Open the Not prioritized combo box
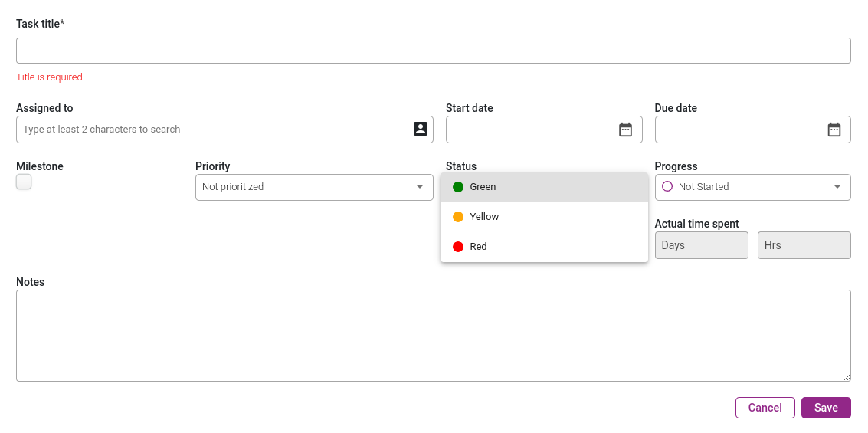This screenshot has width=868, height=433. click(314, 187)
